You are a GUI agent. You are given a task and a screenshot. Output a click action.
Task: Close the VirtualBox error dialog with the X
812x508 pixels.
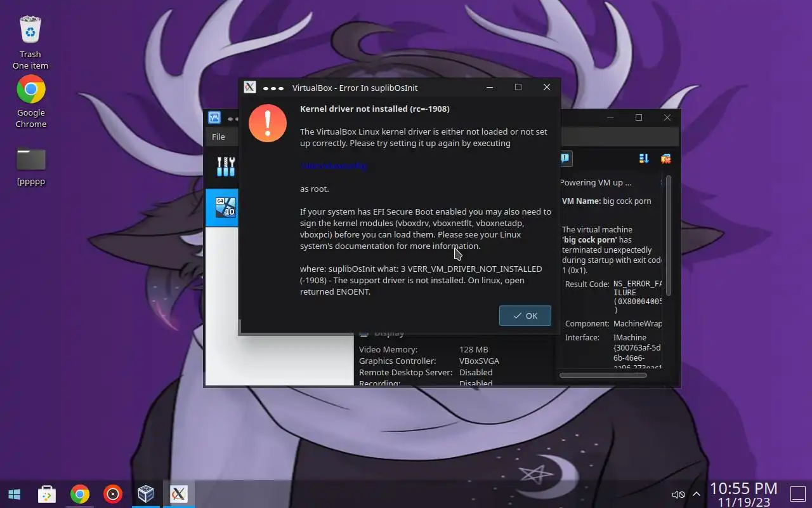pyautogui.click(x=547, y=87)
